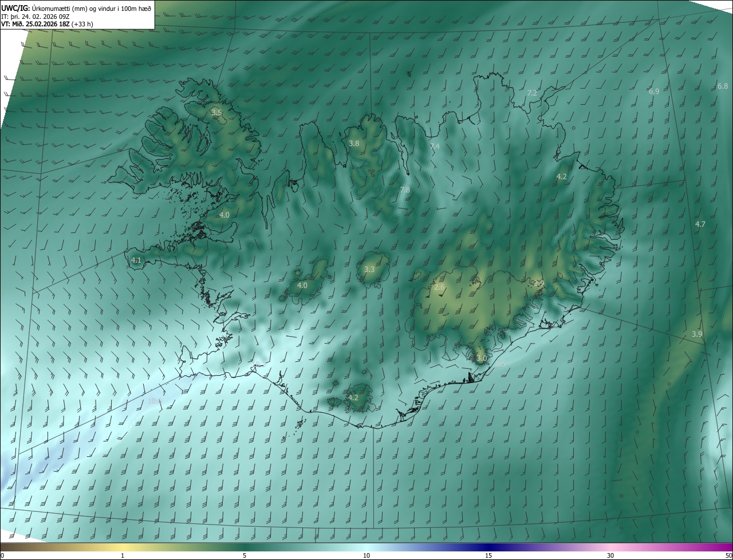
Task: Click the 2.9 value on eastern Vatnajökull
Action: point(539,283)
